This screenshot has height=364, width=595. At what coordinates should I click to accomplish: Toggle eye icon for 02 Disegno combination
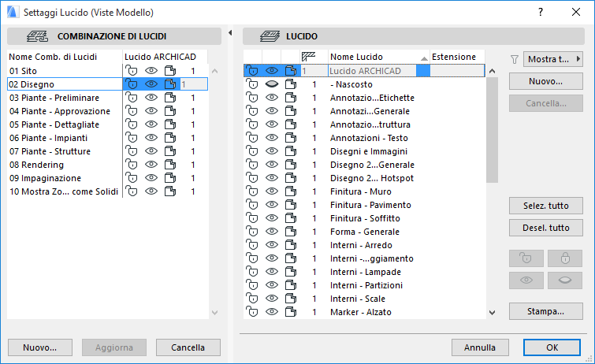(x=151, y=84)
